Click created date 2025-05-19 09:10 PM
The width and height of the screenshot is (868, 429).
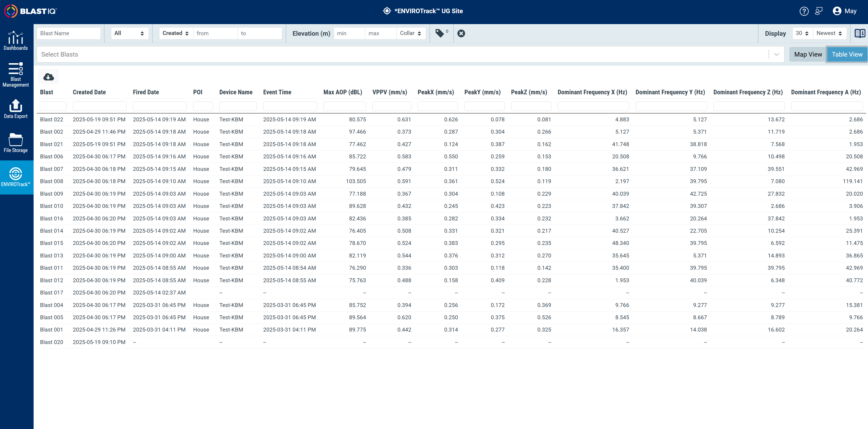click(99, 342)
